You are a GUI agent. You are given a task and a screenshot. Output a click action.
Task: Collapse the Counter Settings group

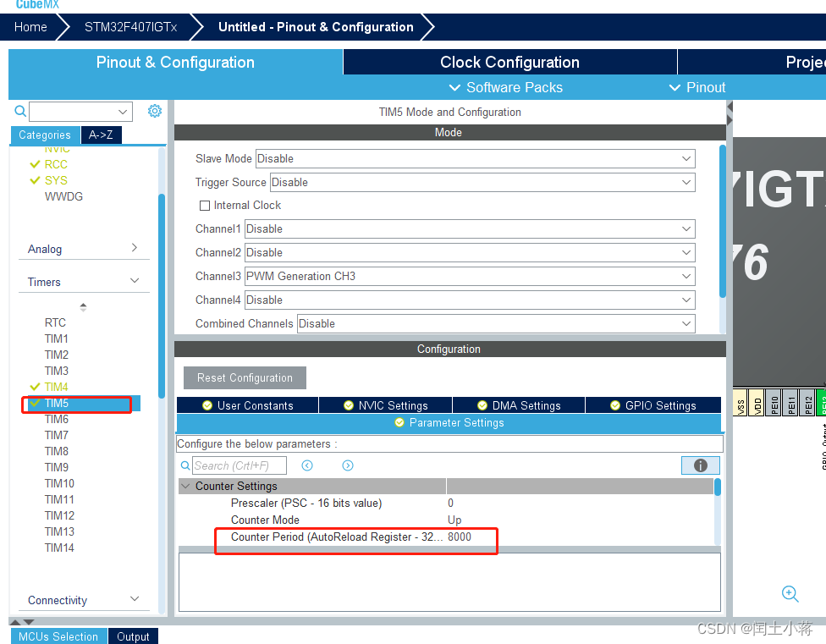(185, 486)
